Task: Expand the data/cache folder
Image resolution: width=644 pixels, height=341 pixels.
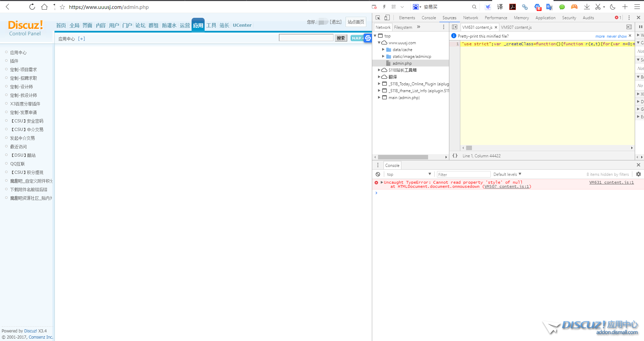Action: 383,50
